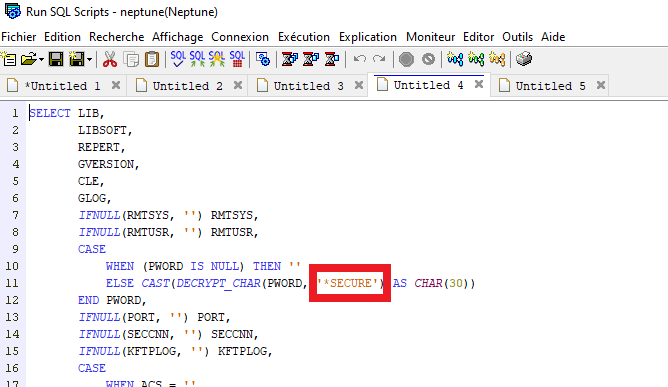Switch to the *Untitled 1 tab
668x387 pixels.
point(63,86)
